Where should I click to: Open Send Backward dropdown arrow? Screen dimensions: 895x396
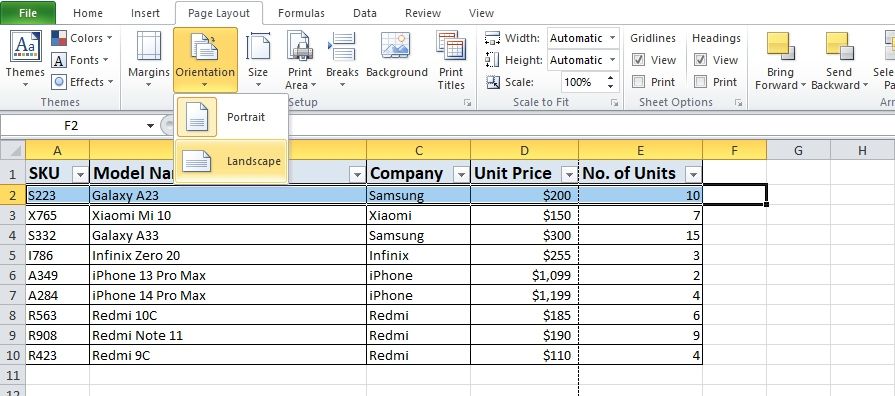(x=865, y=86)
